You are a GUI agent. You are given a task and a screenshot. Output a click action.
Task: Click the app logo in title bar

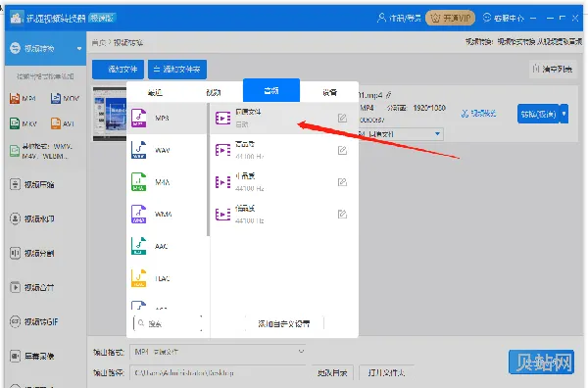16,18
